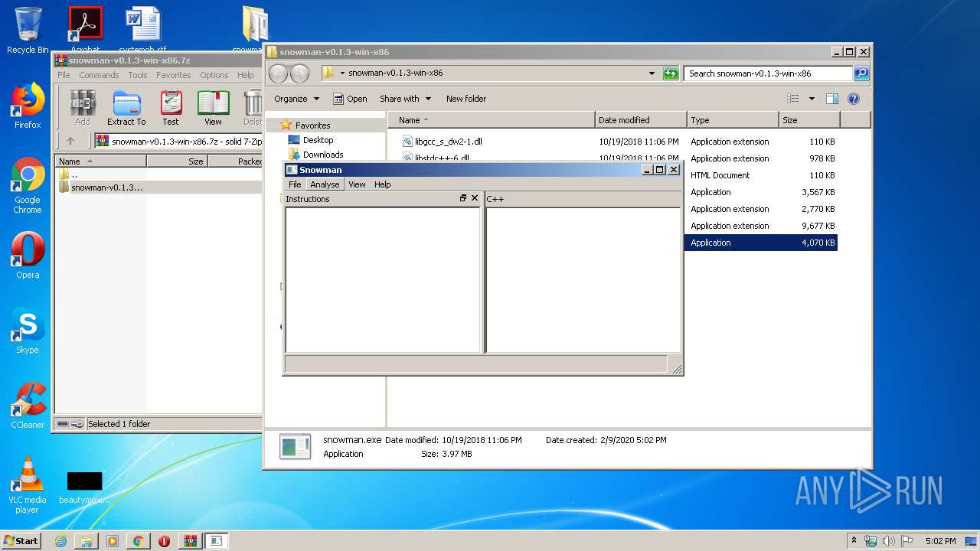Viewport: 980px width, 551px height.
Task: Click the Add icon in WinRAR toolbar
Action: (x=83, y=108)
